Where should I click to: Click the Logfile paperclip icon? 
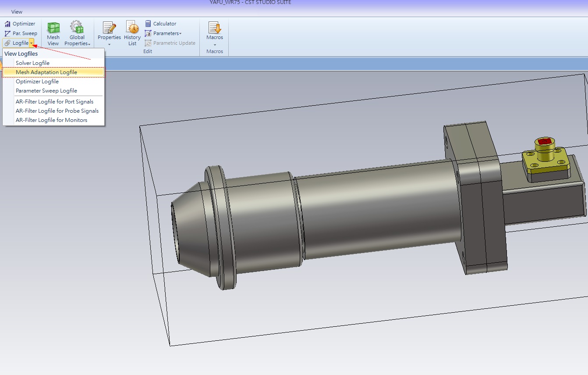coord(7,43)
